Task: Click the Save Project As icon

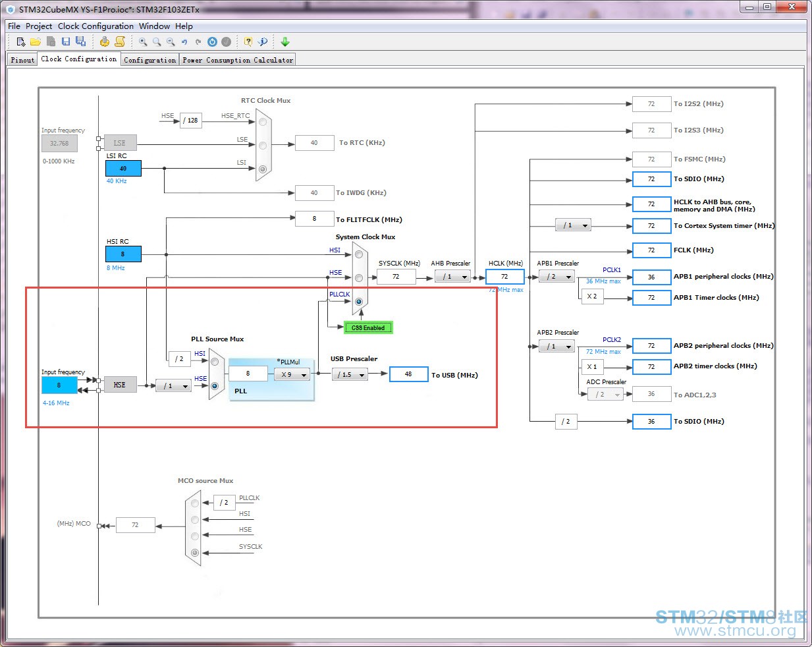Action: pyautogui.click(x=80, y=42)
